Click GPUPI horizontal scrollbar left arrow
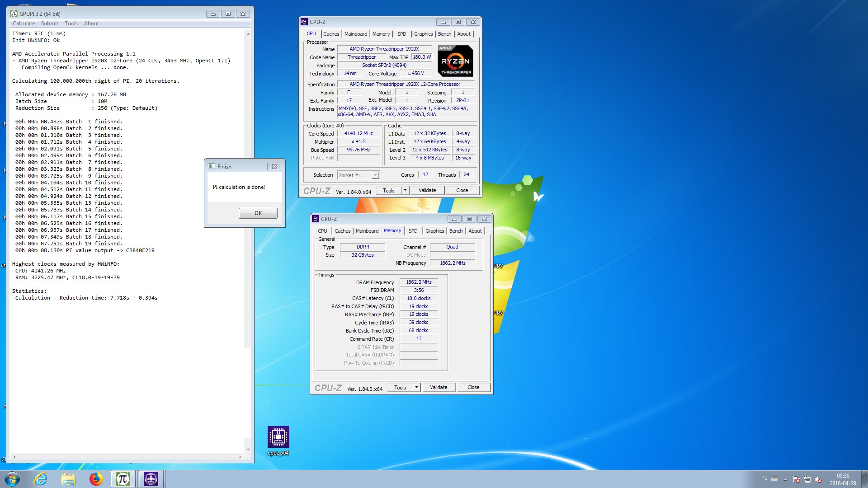 pyautogui.click(x=14, y=457)
